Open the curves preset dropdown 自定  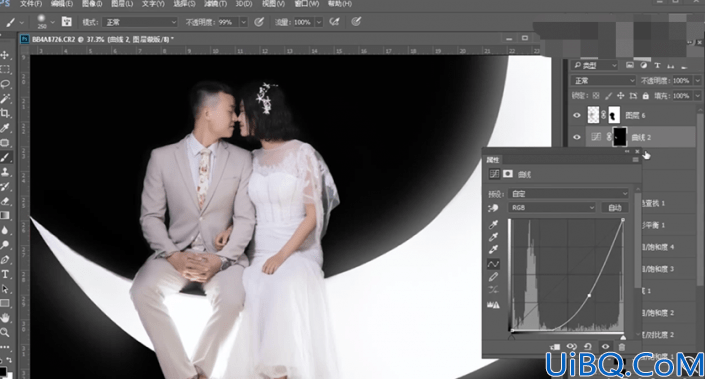(x=568, y=194)
